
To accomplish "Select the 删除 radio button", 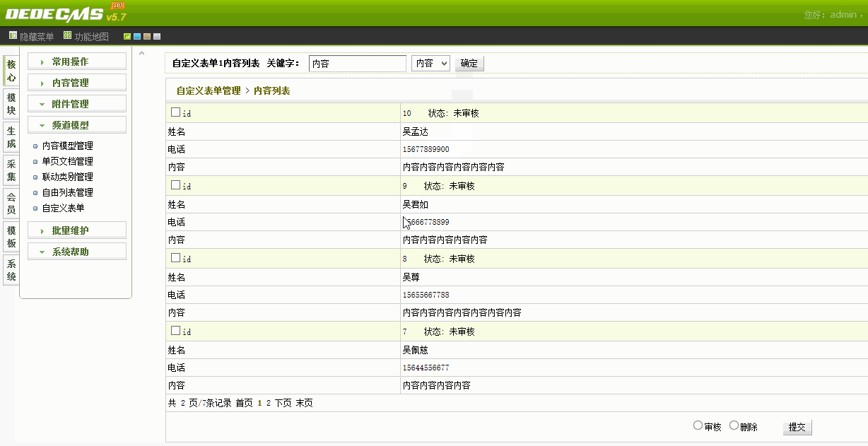I will tap(734, 426).
